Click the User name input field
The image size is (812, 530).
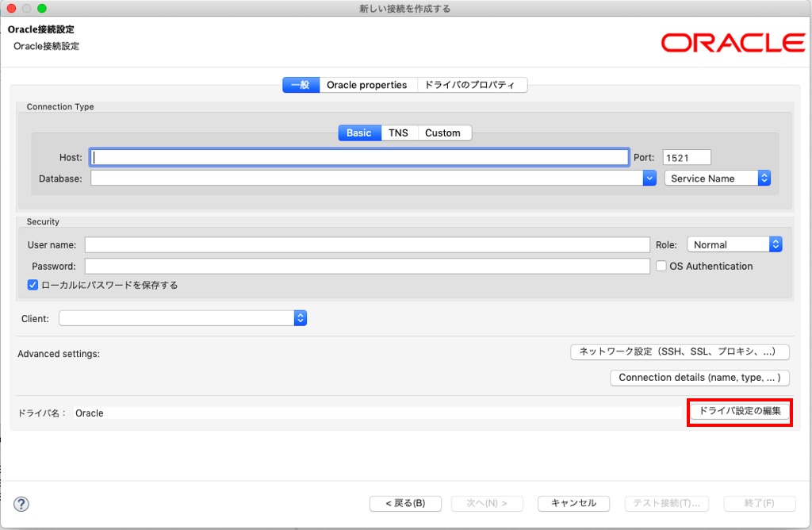click(x=367, y=244)
